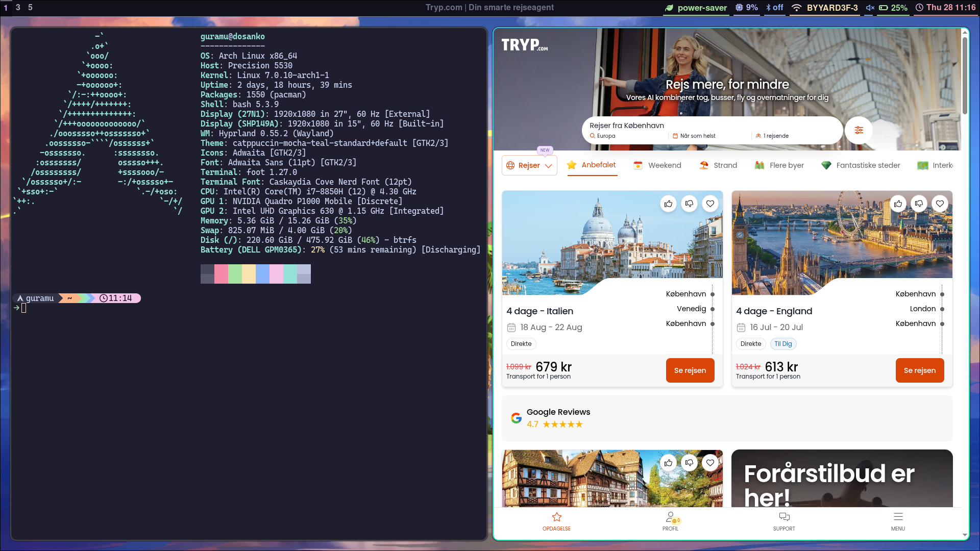Click the calendar icon beside 18 Aug - 22 Aug
The width and height of the screenshot is (980, 551).
511,328
